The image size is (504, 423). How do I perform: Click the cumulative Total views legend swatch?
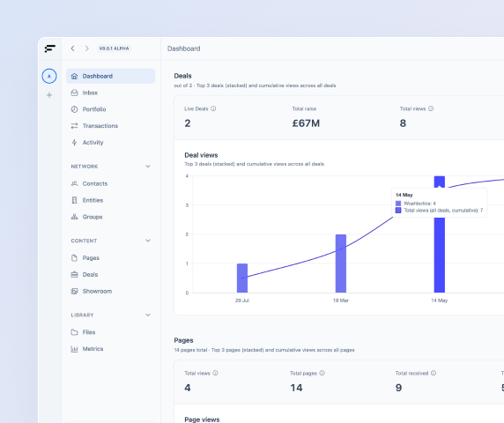coord(398,211)
